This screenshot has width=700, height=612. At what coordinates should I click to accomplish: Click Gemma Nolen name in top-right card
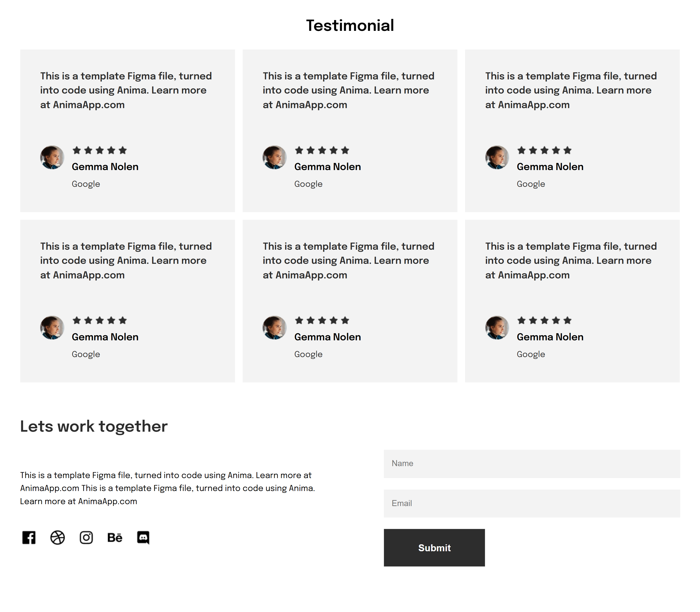pos(550,167)
